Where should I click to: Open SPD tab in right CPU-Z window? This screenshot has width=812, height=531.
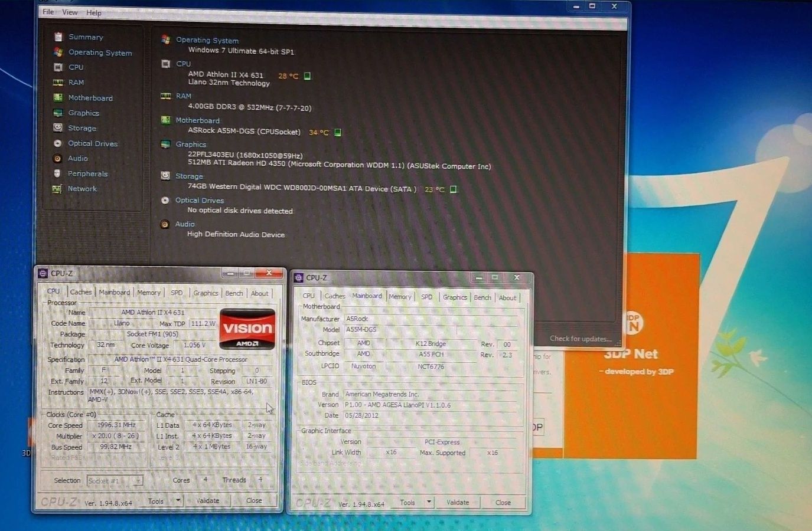(427, 297)
